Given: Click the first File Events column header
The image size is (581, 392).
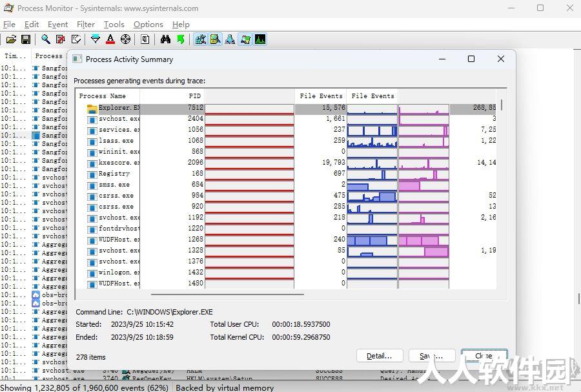Looking at the screenshot, I should pyautogui.click(x=321, y=96).
